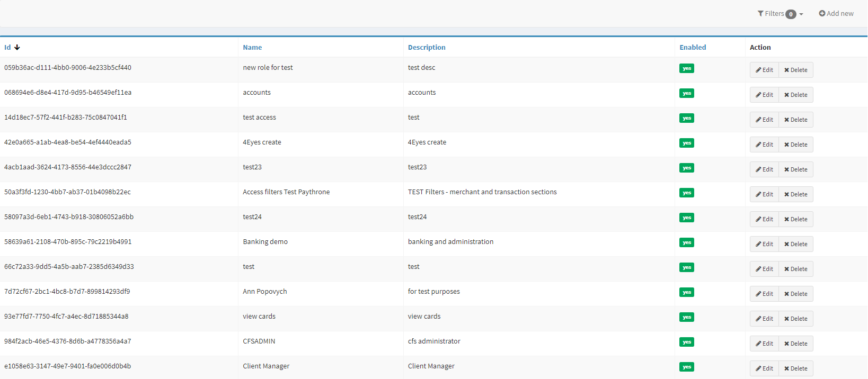The image size is (868, 379).
Task: Delete the 'accounts' role
Action: tap(796, 95)
